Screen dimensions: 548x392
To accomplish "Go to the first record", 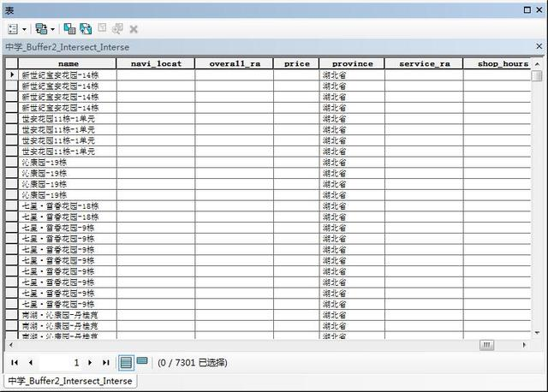I will pos(15,363).
